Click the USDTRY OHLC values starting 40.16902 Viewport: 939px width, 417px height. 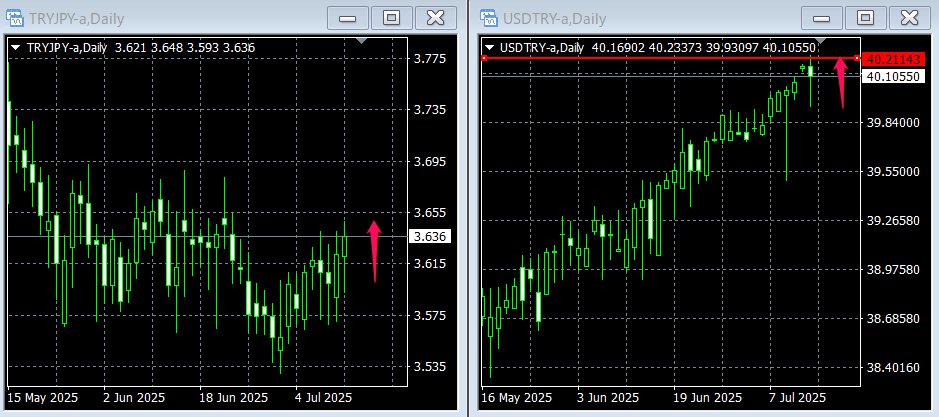point(704,48)
